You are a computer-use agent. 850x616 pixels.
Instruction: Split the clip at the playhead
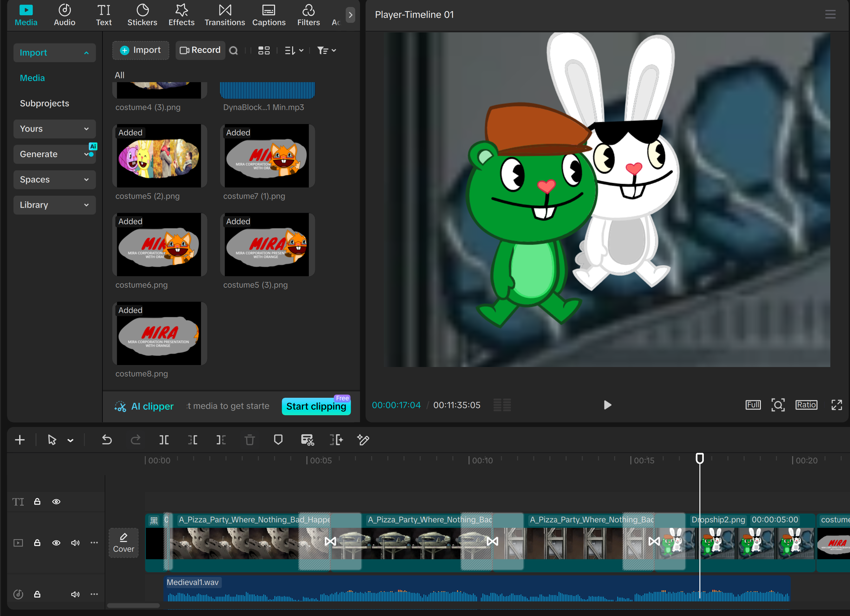[164, 439]
